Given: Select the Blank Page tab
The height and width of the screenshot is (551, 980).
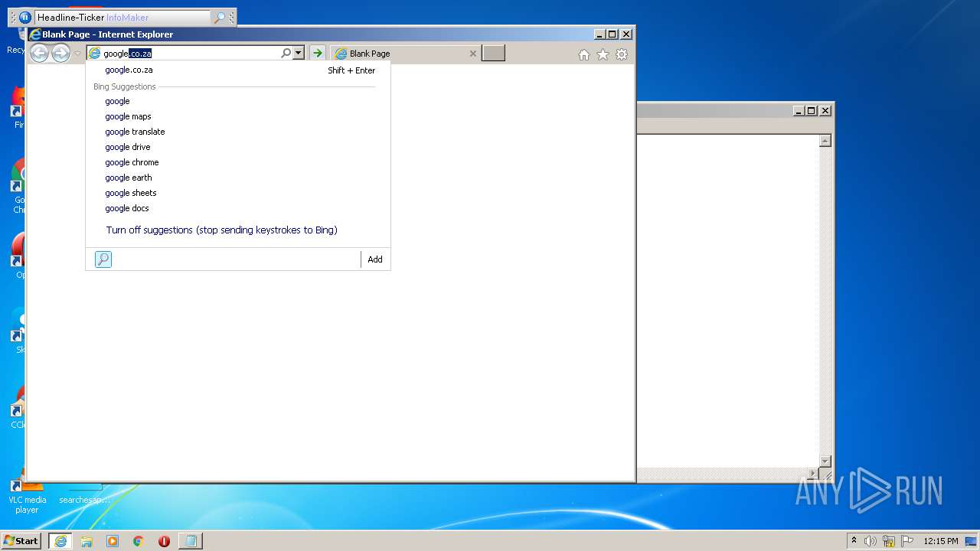Looking at the screenshot, I should coord(406,54).
